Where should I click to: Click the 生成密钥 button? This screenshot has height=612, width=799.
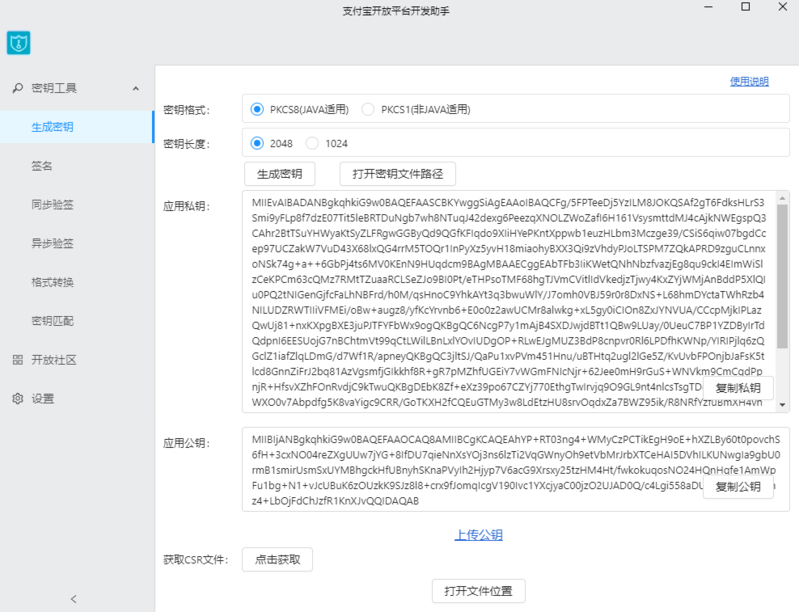(279, 174)
